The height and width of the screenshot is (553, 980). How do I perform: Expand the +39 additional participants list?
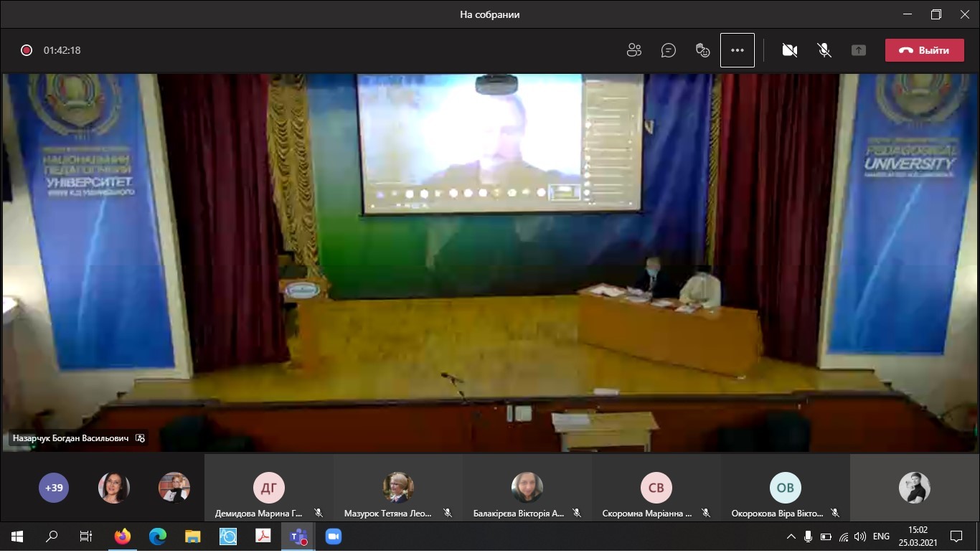coord(54,488)
